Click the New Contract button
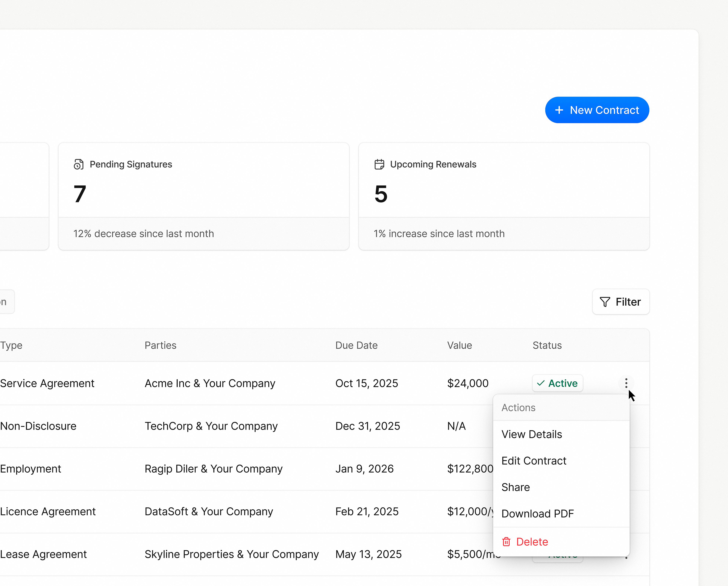728x586 pixels. [x=597, y=110]
